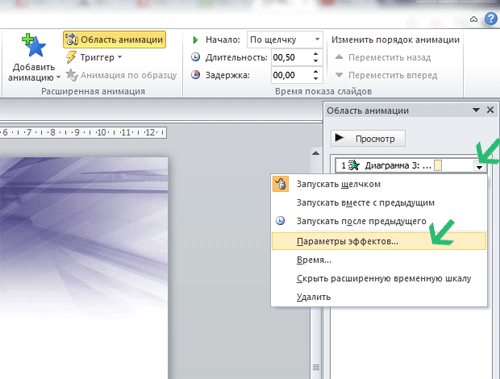
Task: Click the horizontal ruler
Action: [83, 133]
